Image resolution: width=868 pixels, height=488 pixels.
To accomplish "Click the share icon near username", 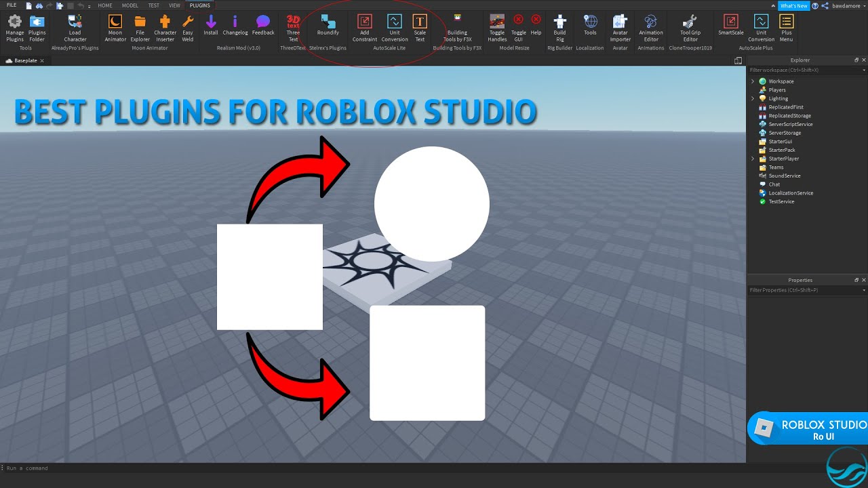I will [x=825, y=5].
